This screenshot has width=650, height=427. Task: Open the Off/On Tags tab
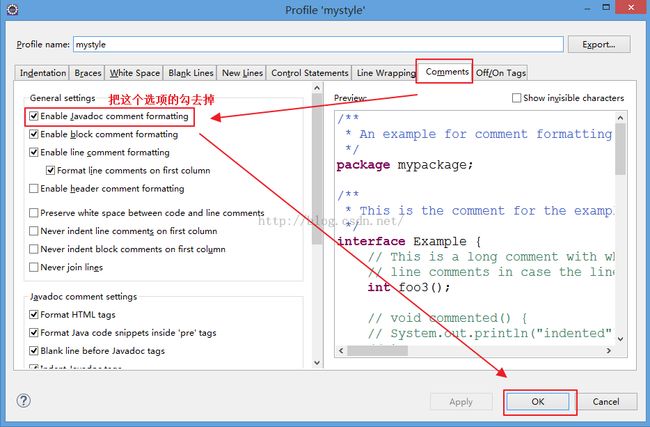[500, 73]
